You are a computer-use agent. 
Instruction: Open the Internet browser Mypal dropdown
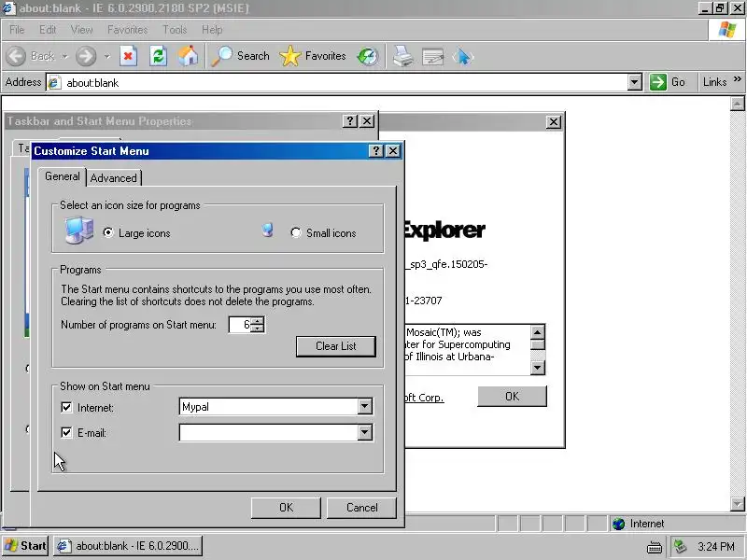coord(365,407)
